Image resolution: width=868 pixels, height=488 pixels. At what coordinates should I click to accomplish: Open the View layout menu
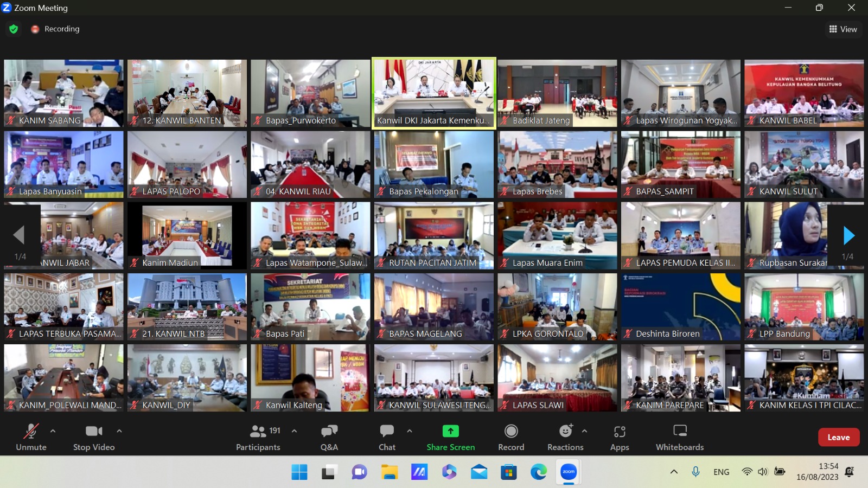(x=843, y=29)
